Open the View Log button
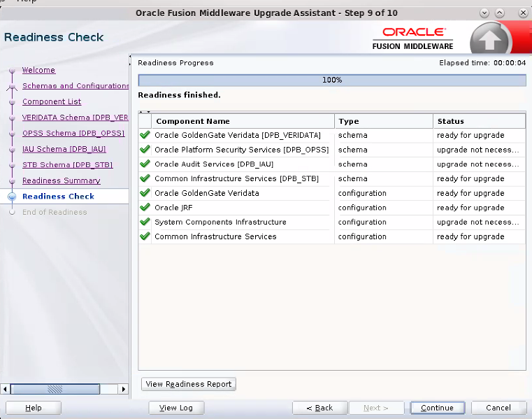This screenshot has height=419, width=532. 176,408
